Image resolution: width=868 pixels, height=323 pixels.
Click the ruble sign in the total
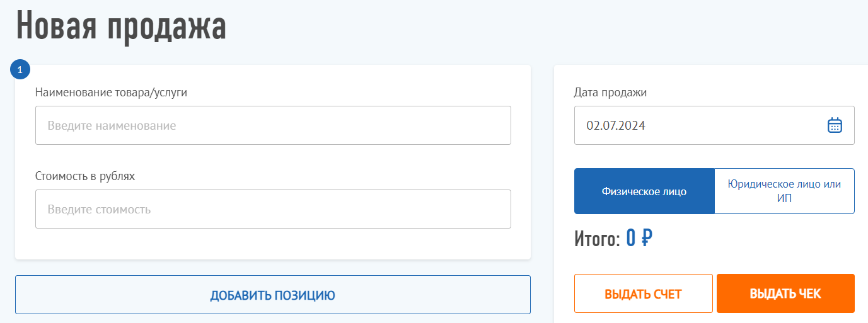click(x=646, y=239)
